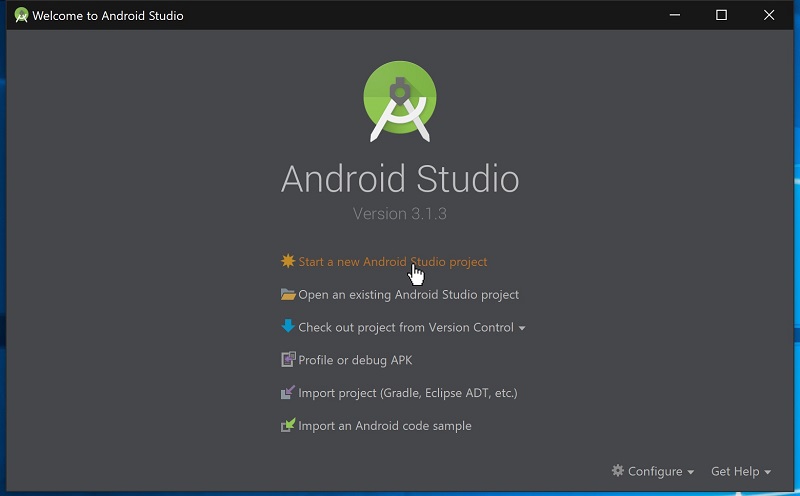Minimize the Welcome window
Image resolution: width=800 pixels, height=496 pixels.
pyautogui.click(x=674, y=15)
